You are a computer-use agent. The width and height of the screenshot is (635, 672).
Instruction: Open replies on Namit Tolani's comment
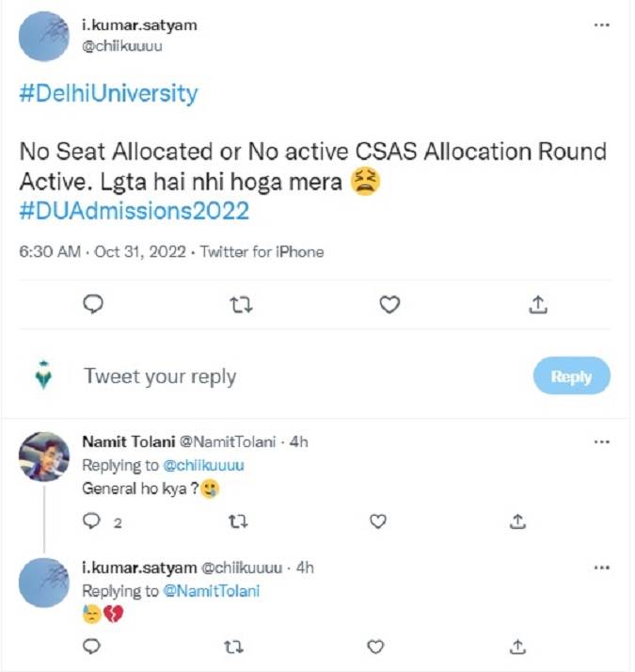pos(93,521)
